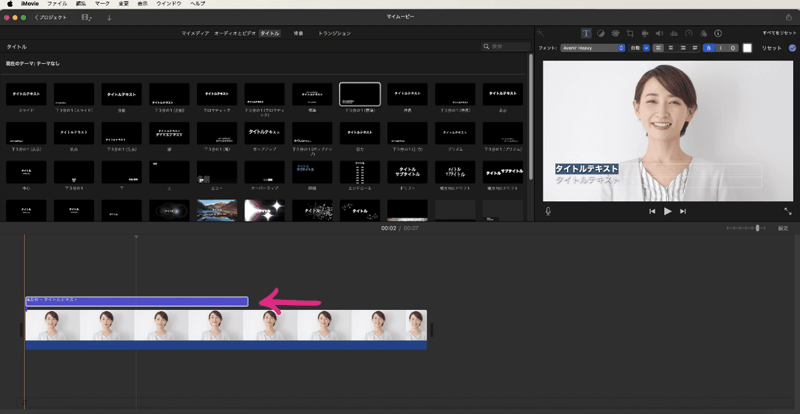Click the voiceover microphone icon
The width and height of the screenshot is (800, 414).
pos(548,211)
